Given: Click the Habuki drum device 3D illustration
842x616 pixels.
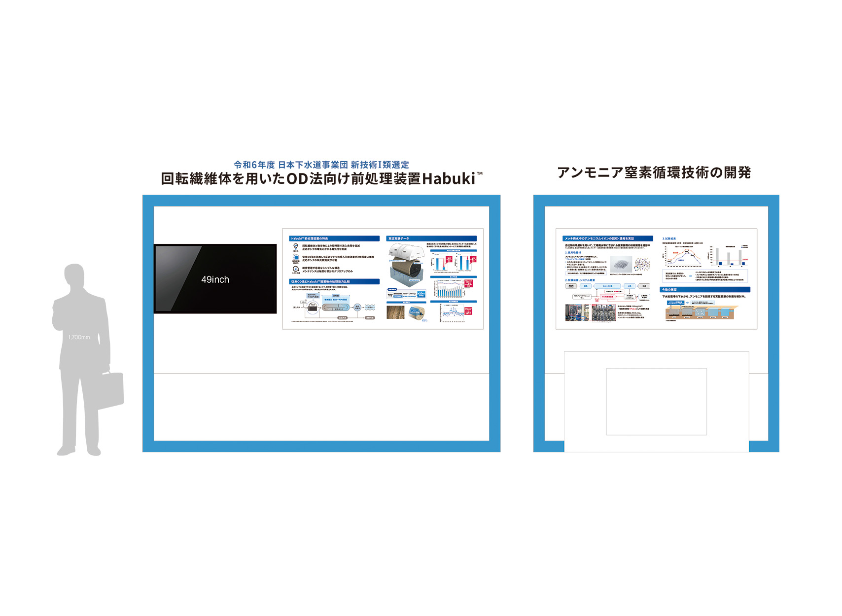Looking at the screenshot, I should 407,265.
